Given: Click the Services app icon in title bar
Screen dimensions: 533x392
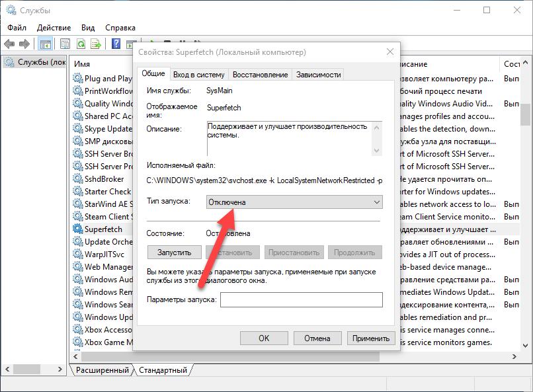Looking at the screenshot, I should click(11, 10).
